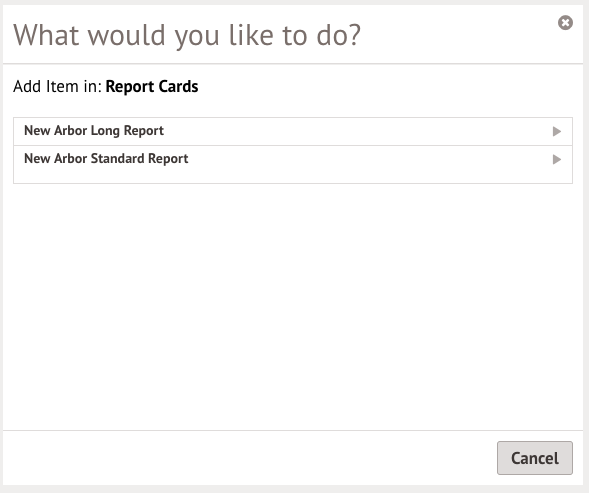589x493 pixels.
Task: Click the 'Add Item in:' label text
Action: click(57, 86)
